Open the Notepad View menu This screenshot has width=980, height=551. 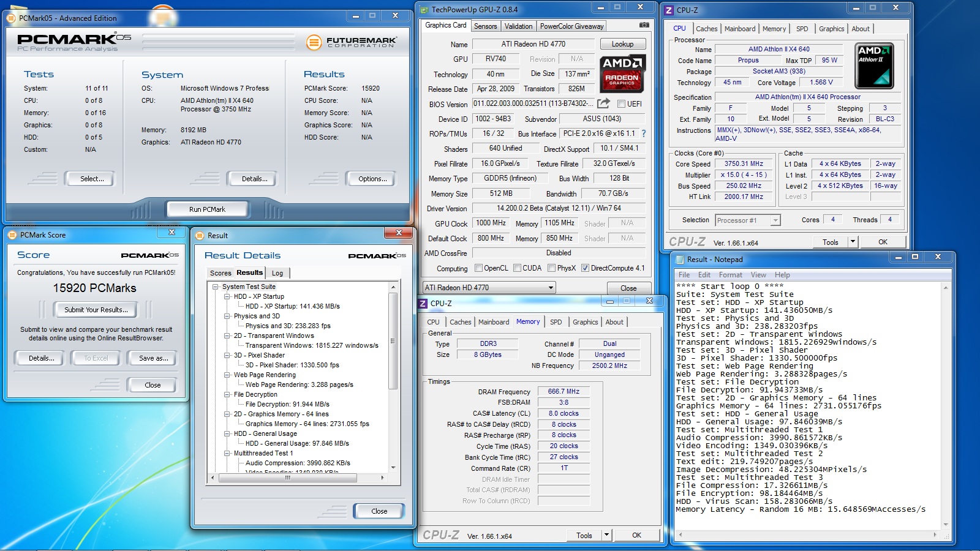coord(758,275)
